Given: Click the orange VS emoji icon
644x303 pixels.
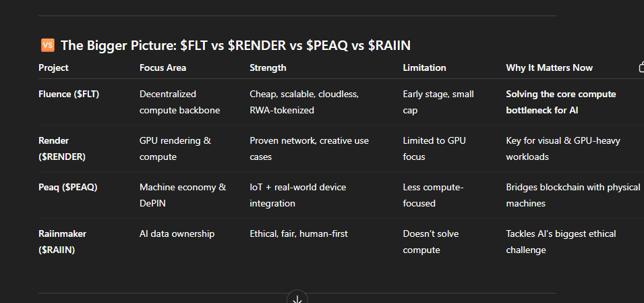Looking at the screenshot, I should click(x=48, y=45).
